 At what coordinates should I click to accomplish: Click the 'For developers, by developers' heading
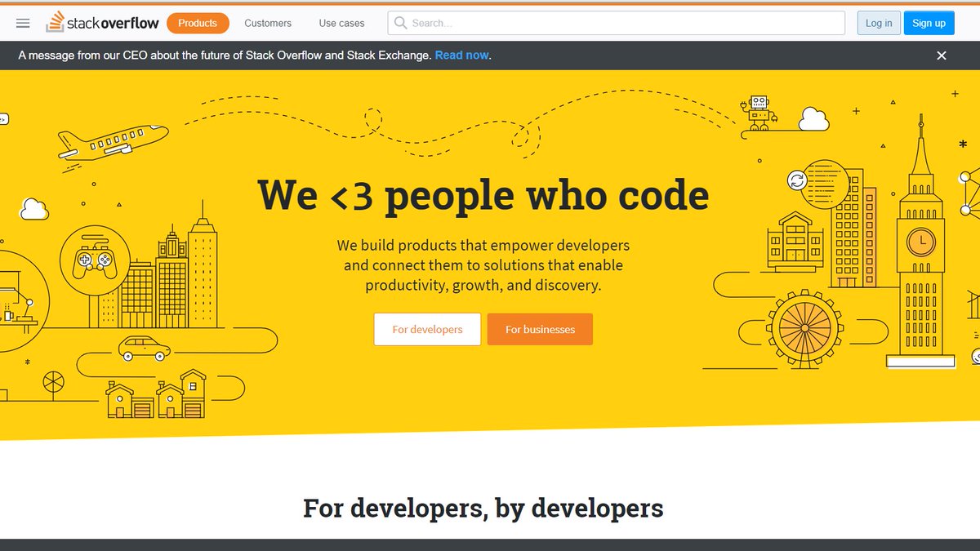tap(483, 508)
